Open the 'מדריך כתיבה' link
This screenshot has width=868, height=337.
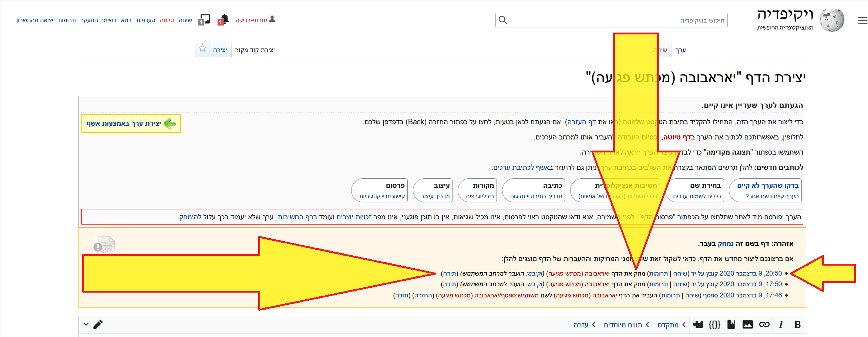(546, 196)
